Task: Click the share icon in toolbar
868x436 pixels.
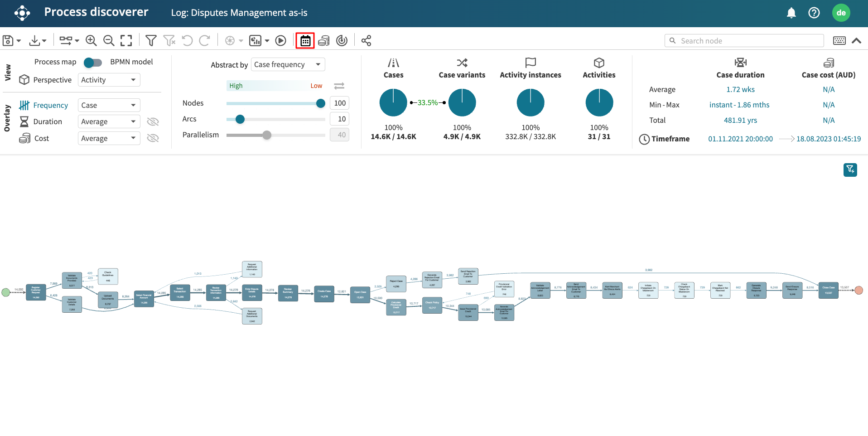Action: pos(366,41)
